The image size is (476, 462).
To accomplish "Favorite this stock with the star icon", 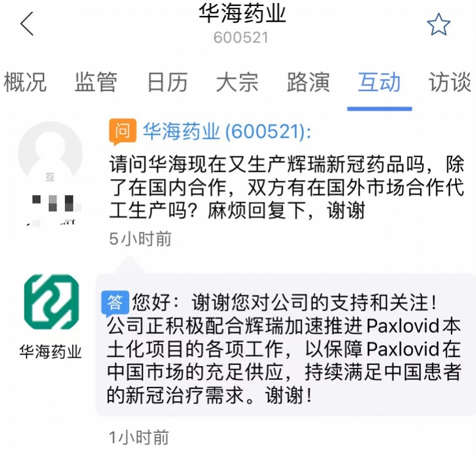I will (439, 24).
